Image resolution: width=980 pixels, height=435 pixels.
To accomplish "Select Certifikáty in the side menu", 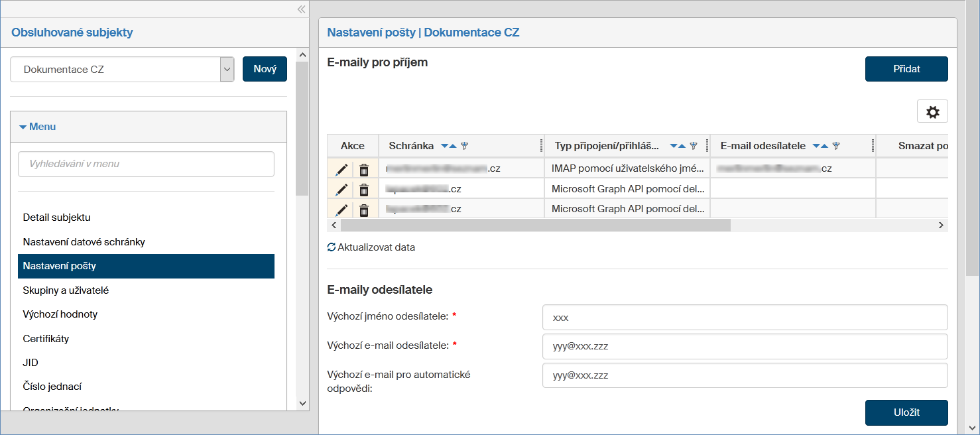I will pyautogui.click(x=46, y=339).
